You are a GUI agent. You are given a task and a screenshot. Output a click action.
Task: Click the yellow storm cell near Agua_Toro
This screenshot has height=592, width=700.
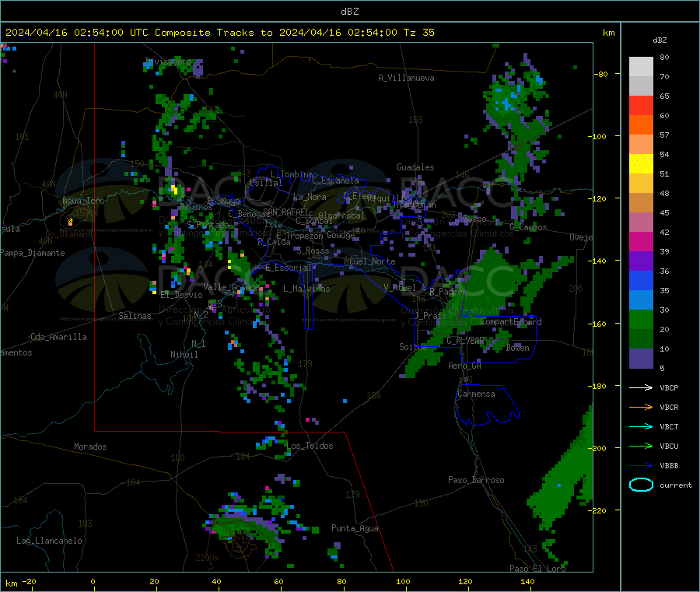tap(70, 222)
